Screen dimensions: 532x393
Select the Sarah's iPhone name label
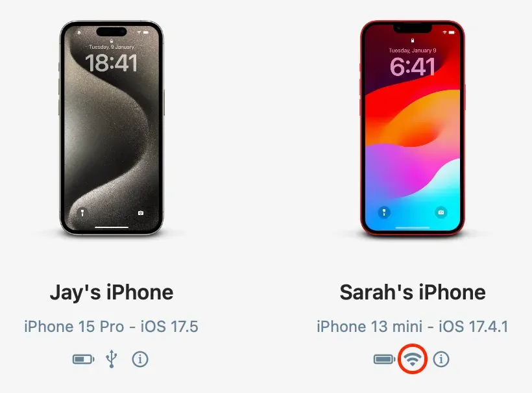click(x=413, y=292)
